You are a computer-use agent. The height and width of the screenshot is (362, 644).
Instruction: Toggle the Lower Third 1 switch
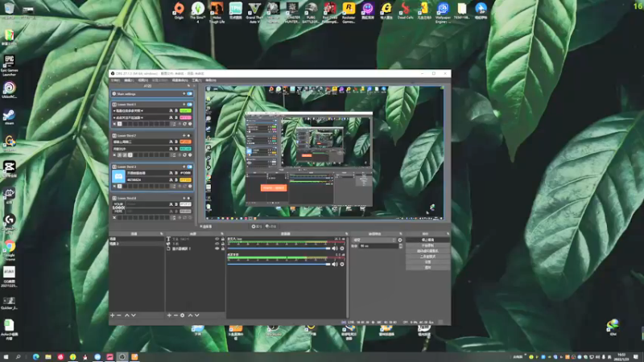(x=189, y=105)
